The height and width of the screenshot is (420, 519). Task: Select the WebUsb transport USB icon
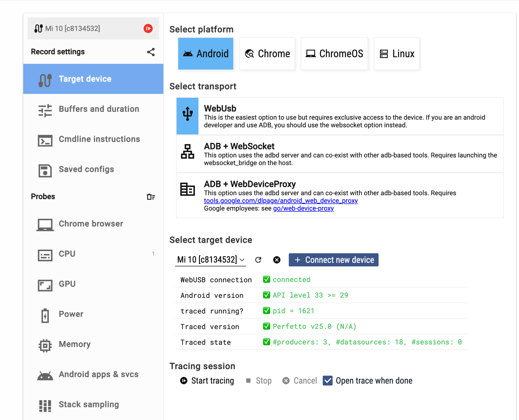[x=188, y=116]
